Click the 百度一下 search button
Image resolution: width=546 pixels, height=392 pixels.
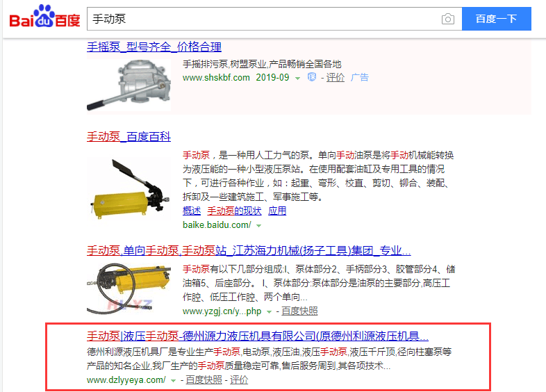[497, 19]
